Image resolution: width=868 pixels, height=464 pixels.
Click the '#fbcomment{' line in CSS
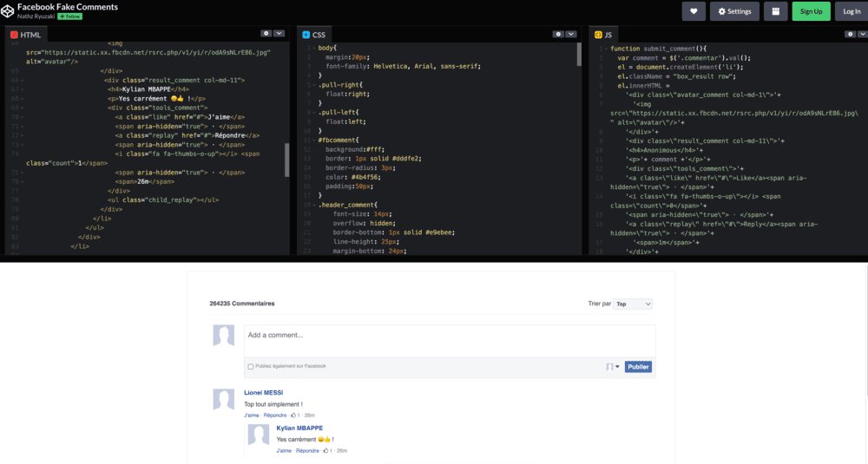click(x=339, y=141)
